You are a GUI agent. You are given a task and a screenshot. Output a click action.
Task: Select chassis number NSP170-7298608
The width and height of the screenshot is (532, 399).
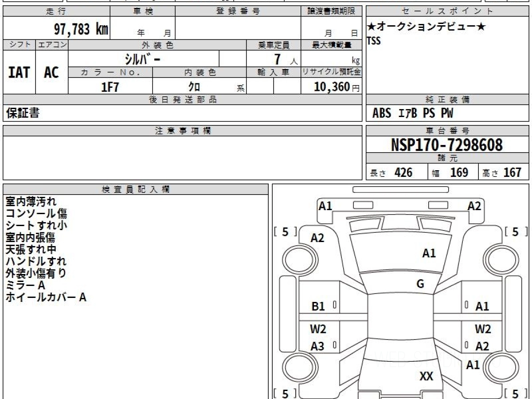[x=447, y=145]
